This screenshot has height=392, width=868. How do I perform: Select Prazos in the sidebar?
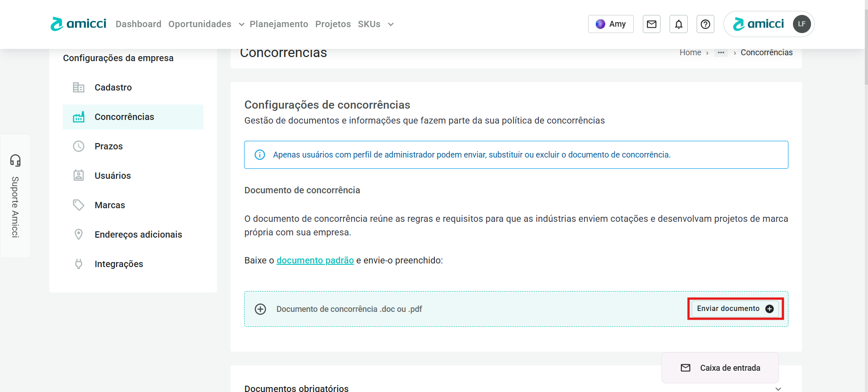[108, 146]
